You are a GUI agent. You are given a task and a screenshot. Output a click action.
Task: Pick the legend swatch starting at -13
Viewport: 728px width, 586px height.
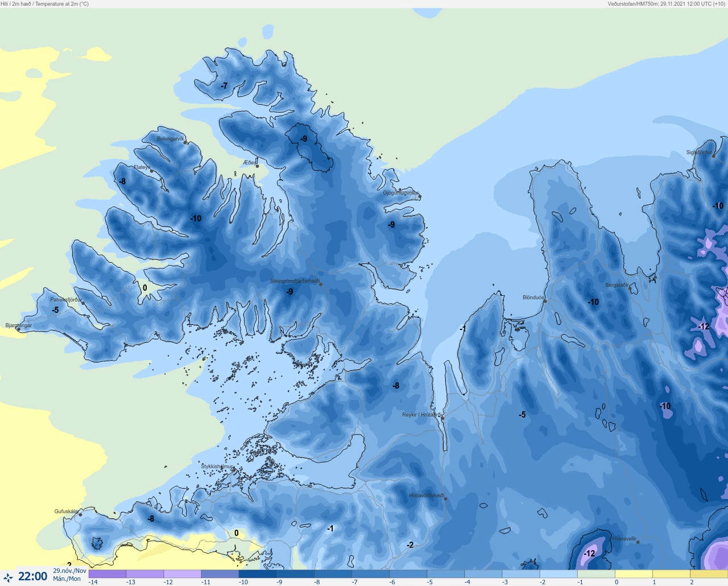click(145, 574)
